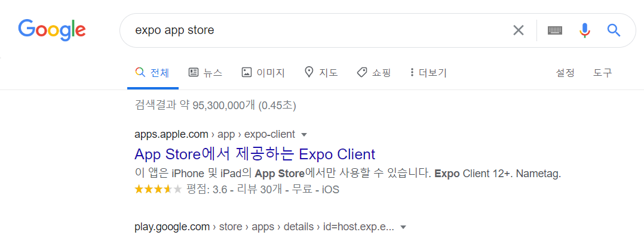The image size is (644, 238).
Task: Open the 쇼핑 (Shopping) tab
Action: pyautogui.click(x=374, y=73)
